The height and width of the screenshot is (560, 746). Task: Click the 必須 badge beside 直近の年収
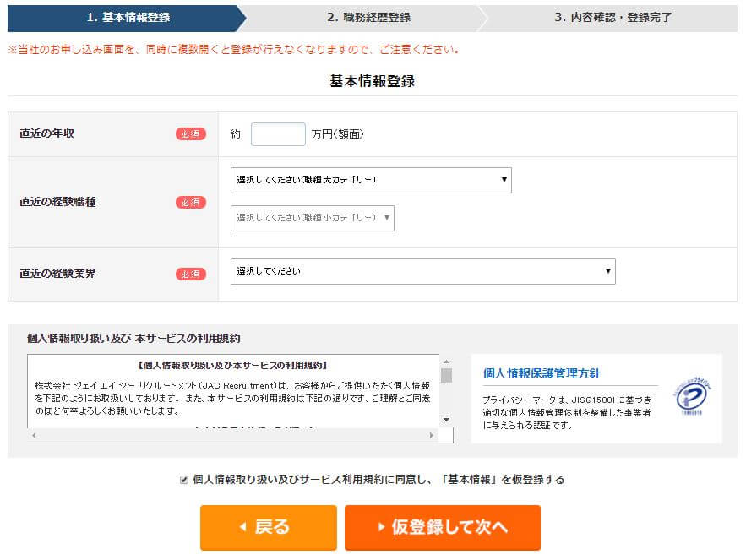pyautogui.click(x=191, y=134)
